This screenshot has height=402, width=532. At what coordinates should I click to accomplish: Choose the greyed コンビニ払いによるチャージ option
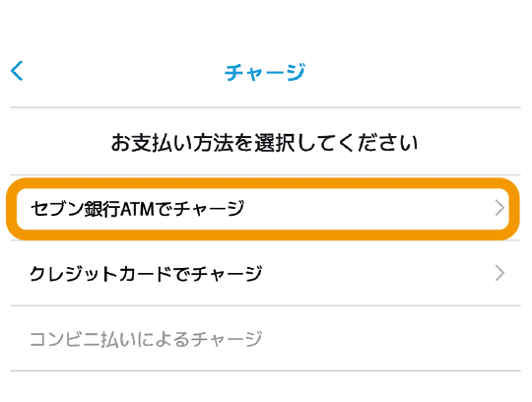click(x=146, y=339)
